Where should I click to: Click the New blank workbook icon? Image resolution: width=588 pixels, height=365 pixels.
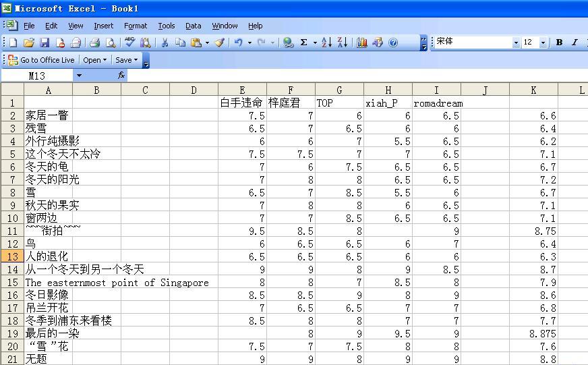[13, 43]
